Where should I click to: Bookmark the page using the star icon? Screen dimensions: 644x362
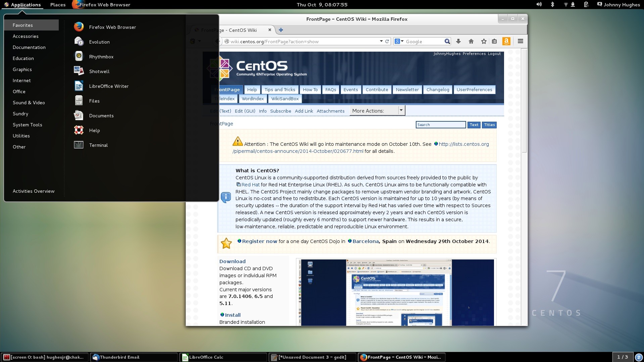pyautogui.click(x=484, y=41)
